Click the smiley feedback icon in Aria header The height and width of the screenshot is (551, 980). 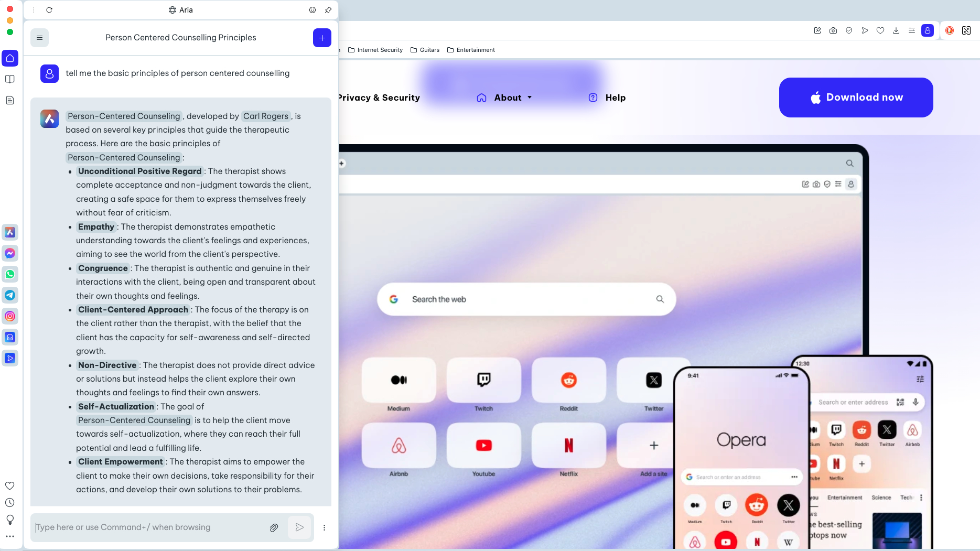(x=313, y=10)
